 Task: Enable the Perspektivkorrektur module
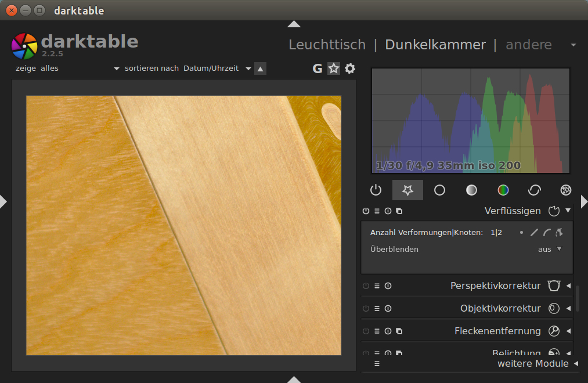[366, 286]
